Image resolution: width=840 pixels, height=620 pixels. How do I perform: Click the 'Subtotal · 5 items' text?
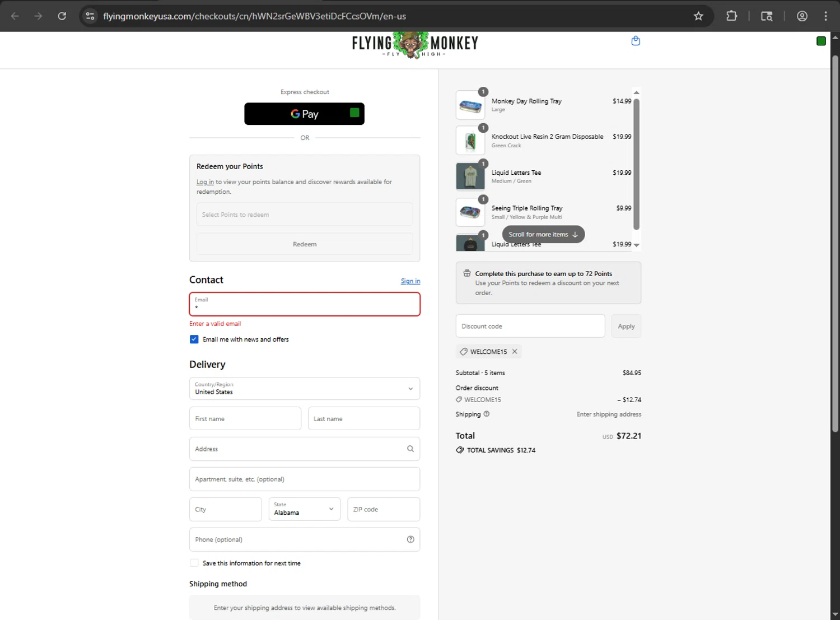click(480, 373)
